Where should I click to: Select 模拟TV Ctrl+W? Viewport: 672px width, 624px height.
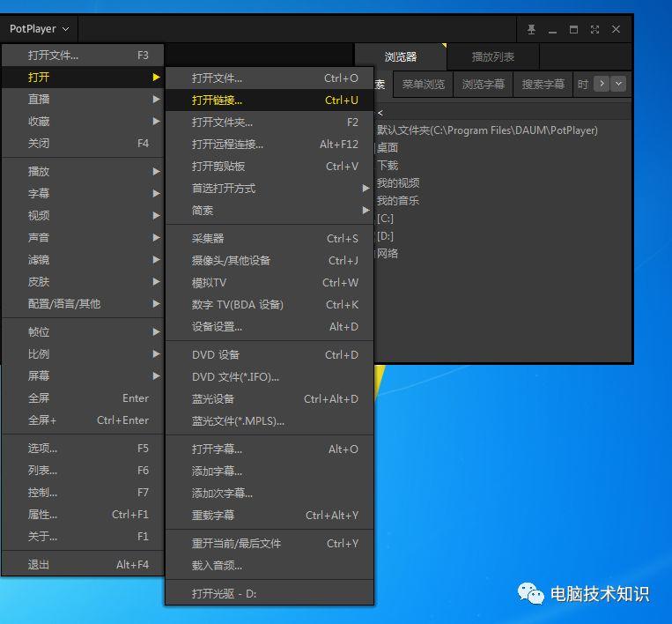270,283
